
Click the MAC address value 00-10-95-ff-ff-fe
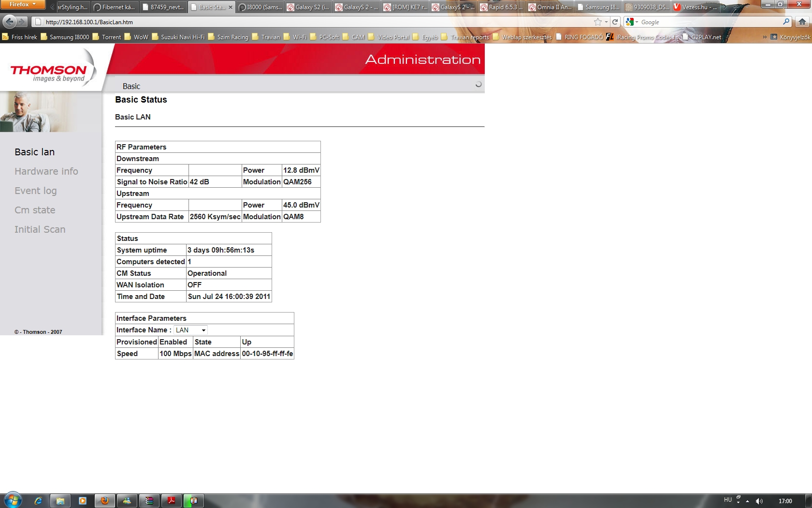(267, 354)
